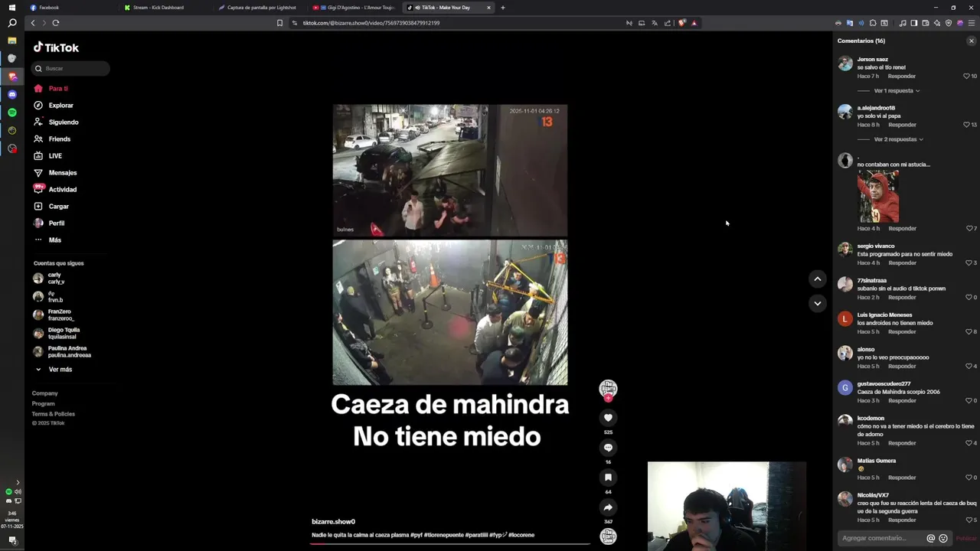The height and width of the screenshot is (551, 980).
Task: Open Windows search from taskbar
Action: [x=12, y=23]
